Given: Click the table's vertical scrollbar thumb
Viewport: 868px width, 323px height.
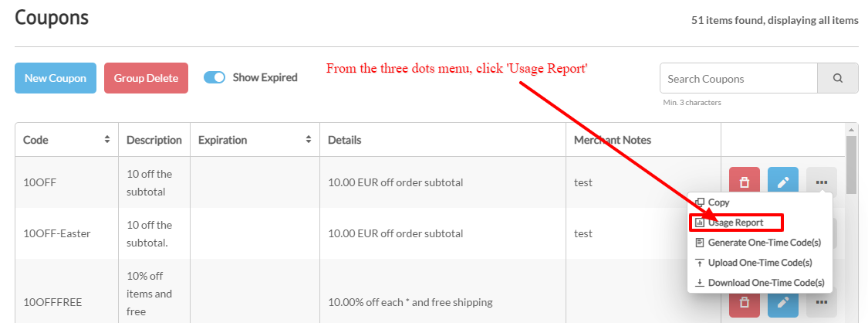Looking at the screenshot, I should (x=852, y=164).
